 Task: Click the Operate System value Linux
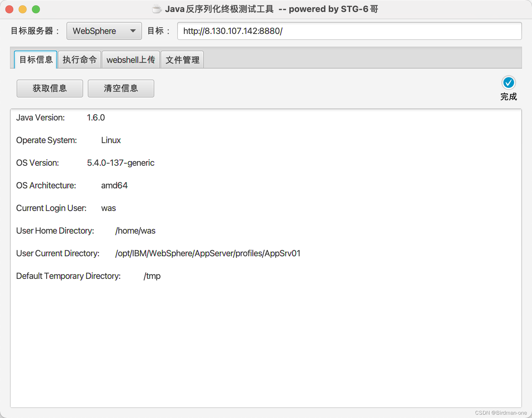click(x=111, y=140)
